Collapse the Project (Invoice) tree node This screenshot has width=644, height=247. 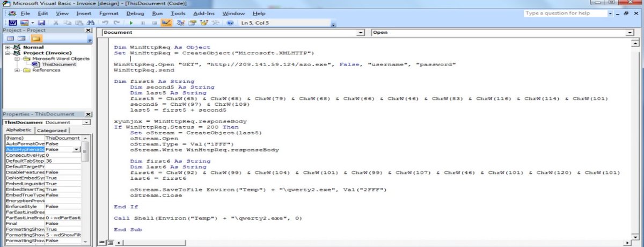click(8, 53)
